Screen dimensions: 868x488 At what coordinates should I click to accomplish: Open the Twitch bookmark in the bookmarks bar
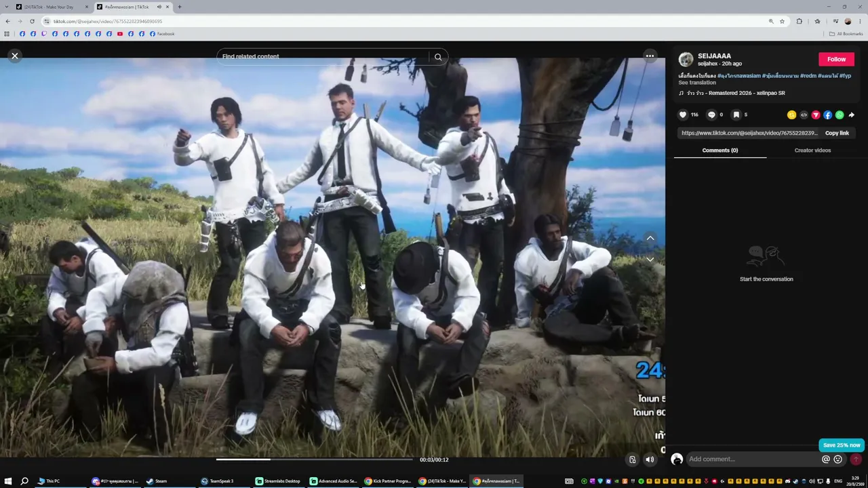pyautogui.click(x=44, y=34)
